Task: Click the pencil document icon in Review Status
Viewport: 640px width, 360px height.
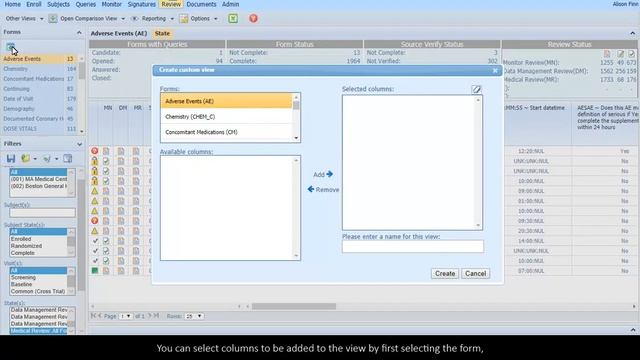Action: (x=620, y=54)
